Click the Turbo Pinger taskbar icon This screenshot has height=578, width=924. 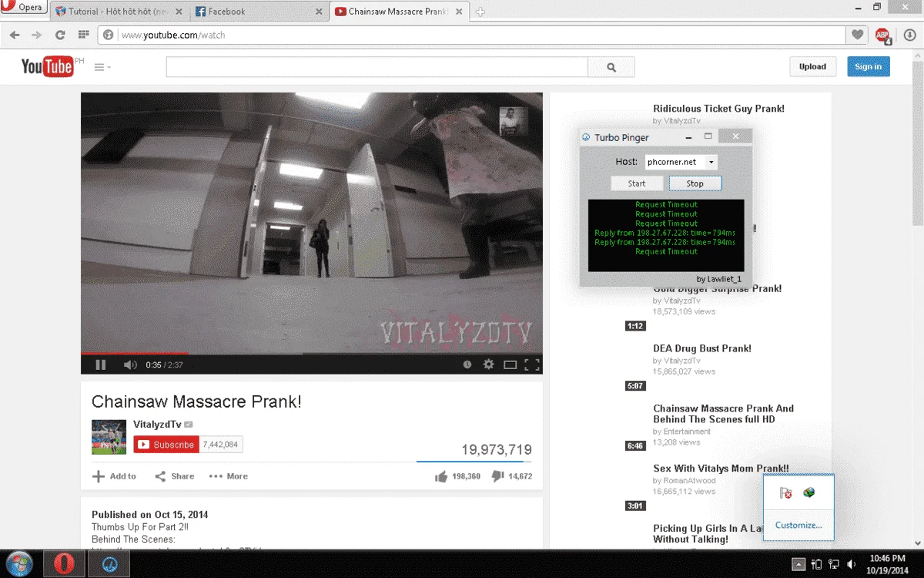tap(110, 564)
